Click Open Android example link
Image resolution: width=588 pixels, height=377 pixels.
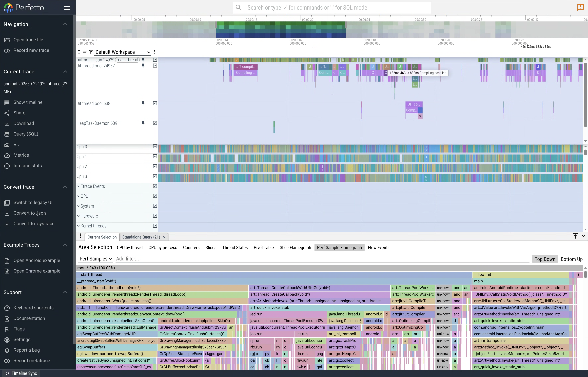click(x=37, y=260)
